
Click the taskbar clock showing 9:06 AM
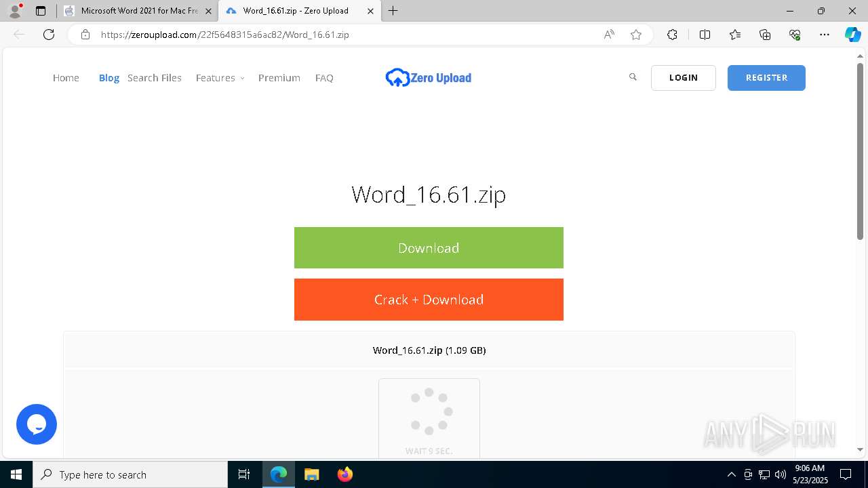[810, 474]
